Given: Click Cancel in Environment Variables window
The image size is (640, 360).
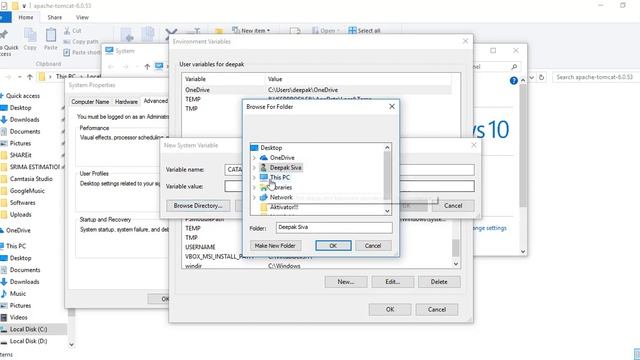Looking at the screenshot, I should coord(437,309).
